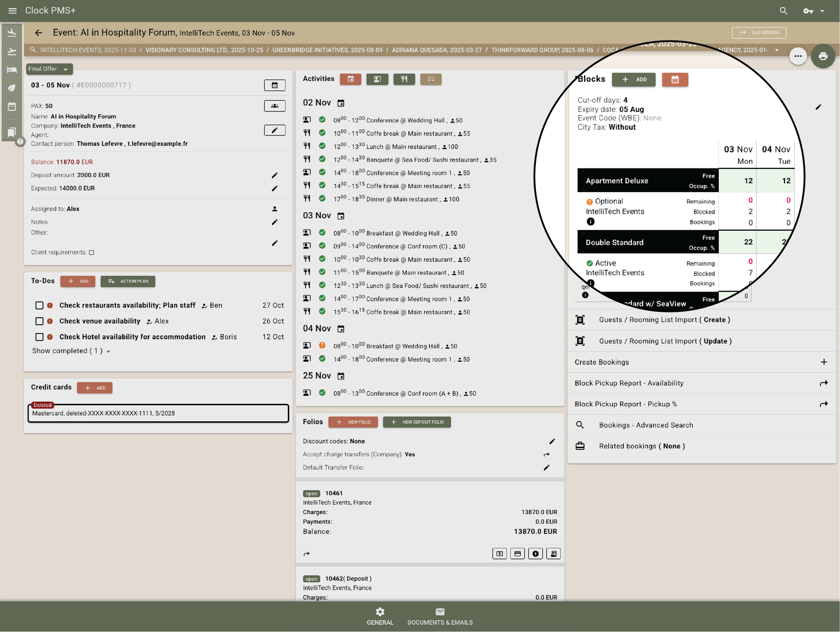
Task: Click the dollar charge icon on folio 10461
Action: point(499,554)
